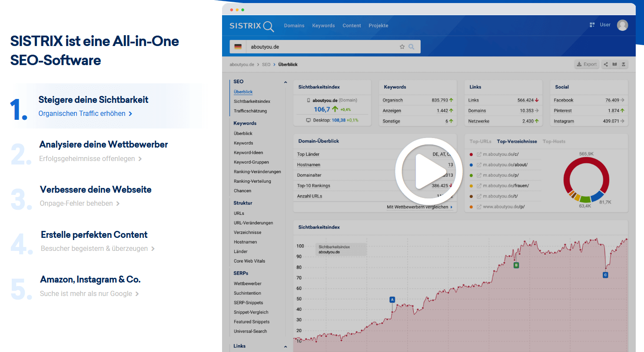Open the German flag country selector
This screenshot has width=644, height=352.
coord(238,47)
